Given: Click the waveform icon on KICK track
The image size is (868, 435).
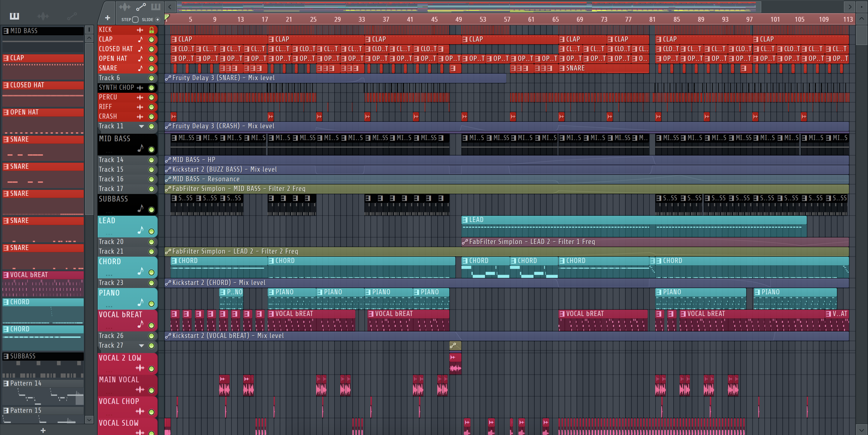Looking at the screenshot, I should pyautogui.click(x=140, y=30).
